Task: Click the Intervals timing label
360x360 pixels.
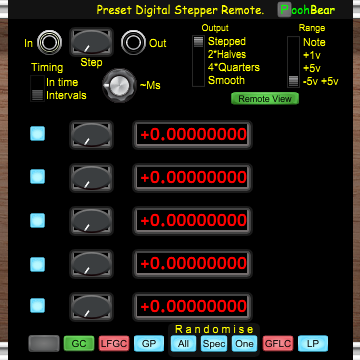Action: (66, 96)
